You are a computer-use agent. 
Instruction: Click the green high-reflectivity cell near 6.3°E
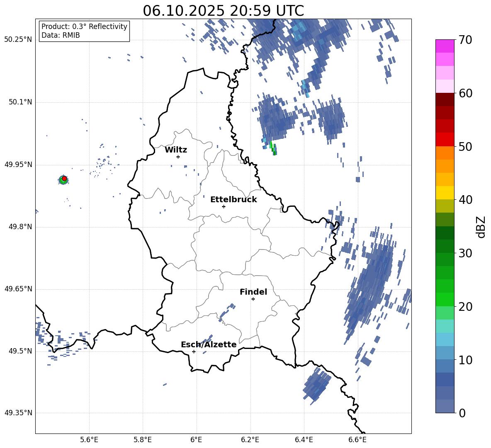coord(273,149)
